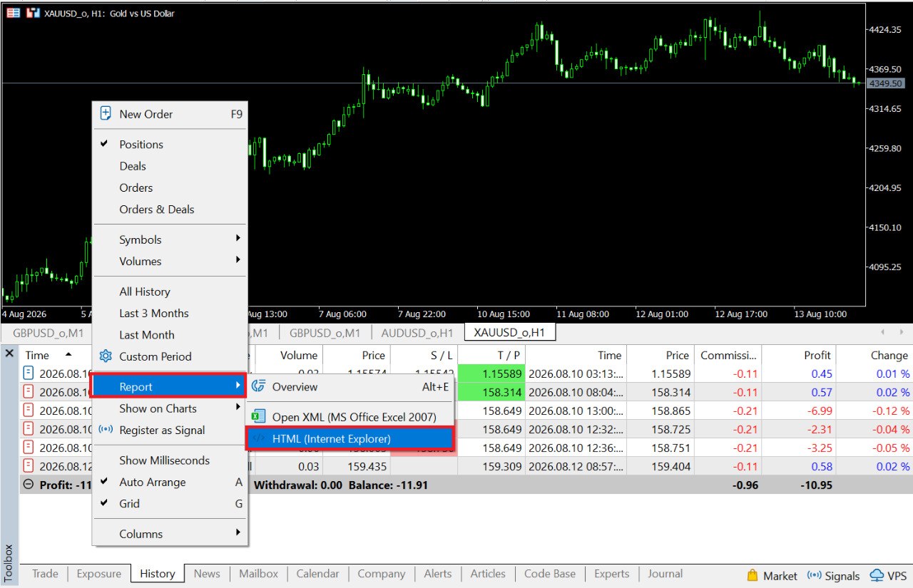Image resolution: width=913 pixels, height=588 pixels.
Task: Expand the Columns submenu
Action: (x=170, y=534)
